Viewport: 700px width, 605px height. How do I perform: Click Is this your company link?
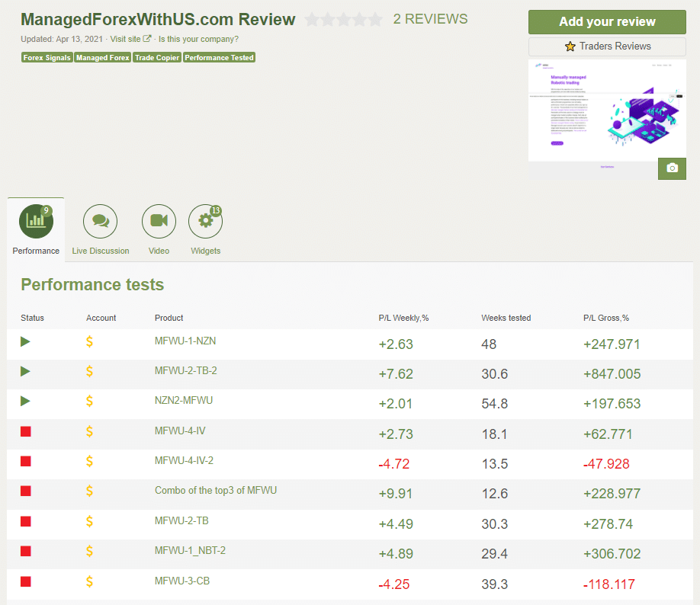coord(198,40)
